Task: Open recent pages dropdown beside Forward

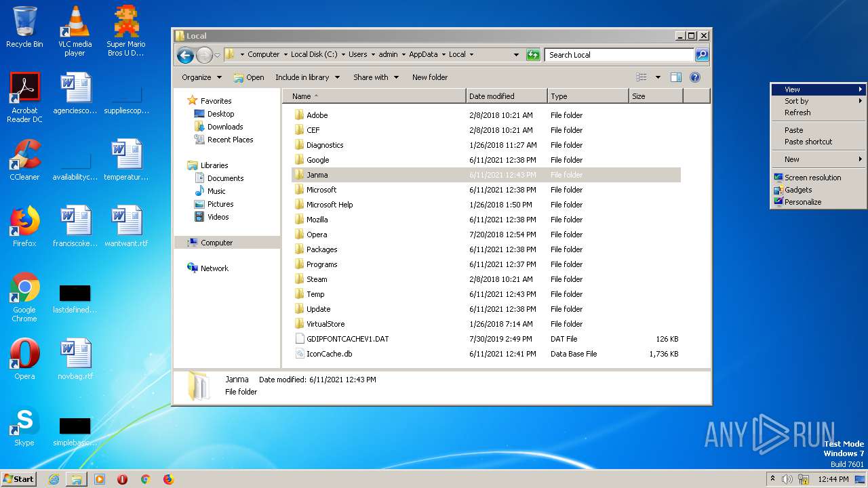Action: [217, 55]
